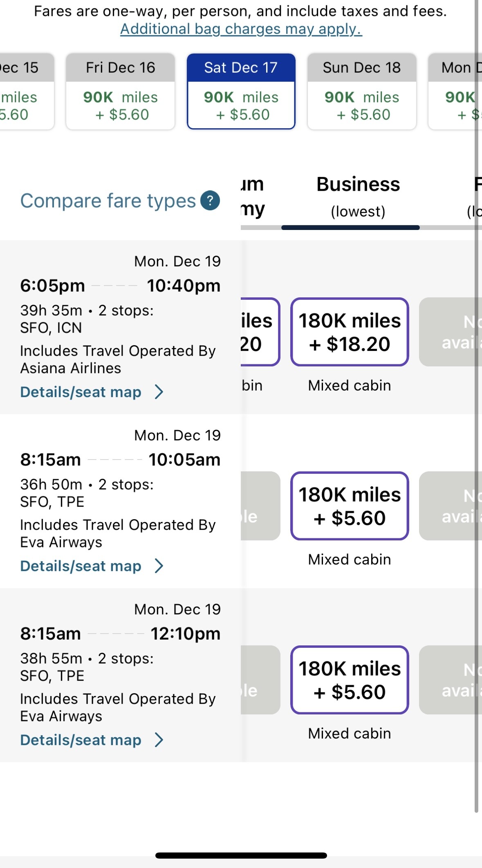Screen dimensions: 482x868
Task: Open the Additional bag charges may apply link
Action: pos(241,29)
